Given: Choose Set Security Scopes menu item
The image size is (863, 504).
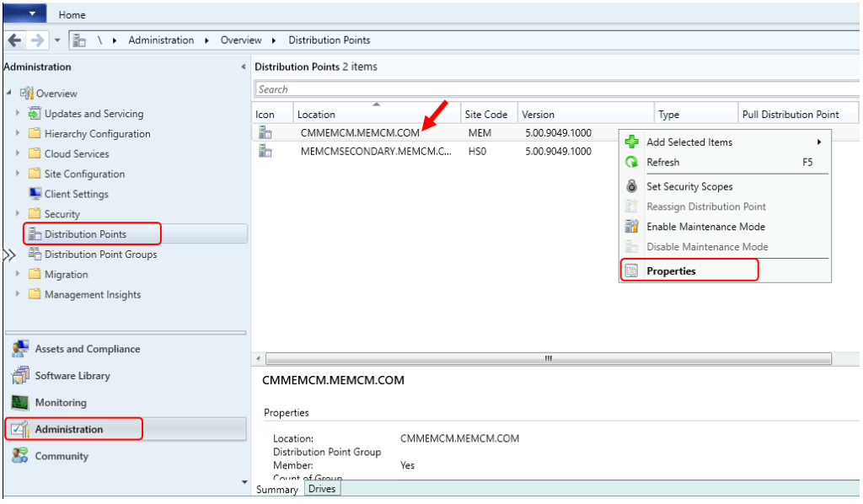Looking at the screenshot, I should coord(725,186).
